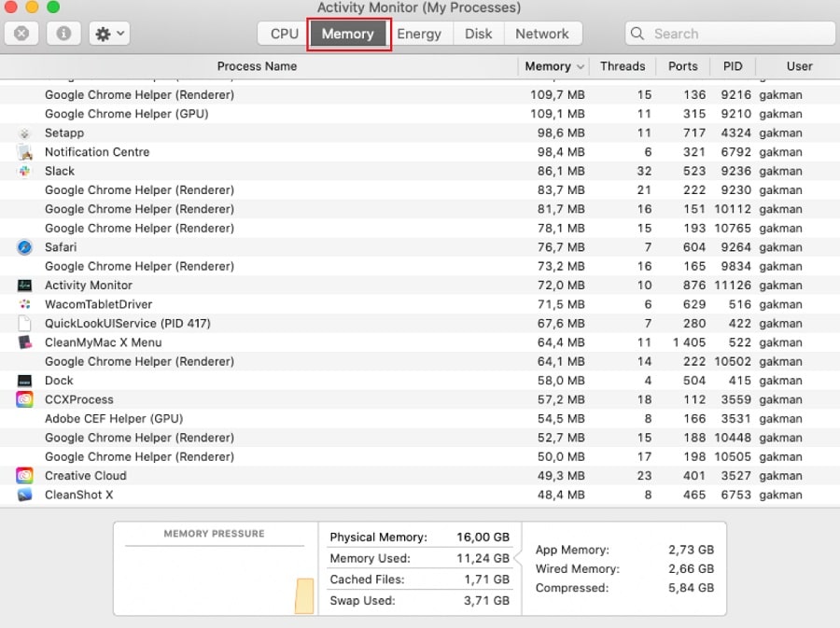Click PID 10112 cell
Viewport: 840px width, 628px height.
click(x=733, y=209)
